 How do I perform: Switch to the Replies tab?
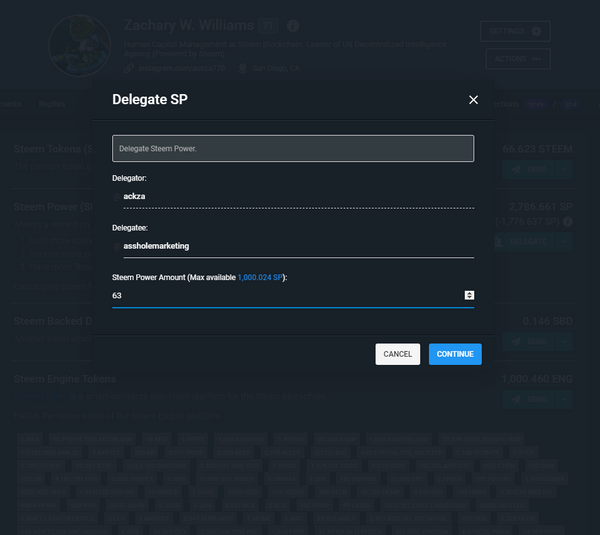[x=52, y=104]
